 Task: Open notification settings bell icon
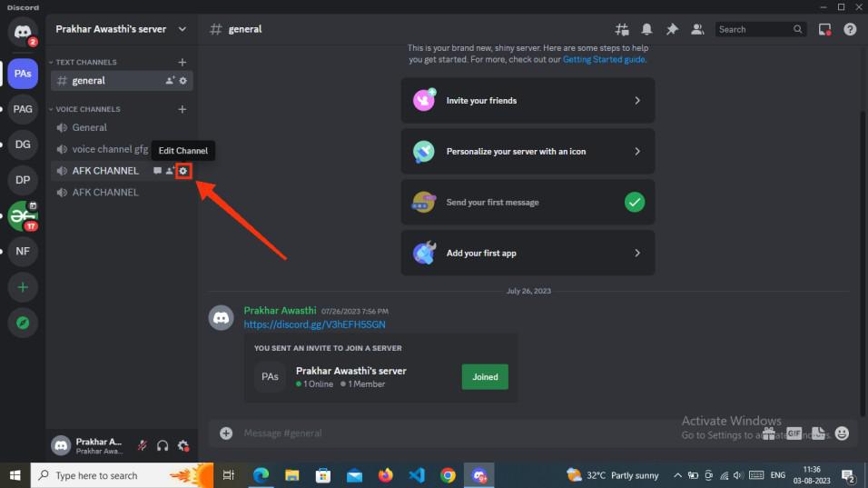tap(646, 29)
